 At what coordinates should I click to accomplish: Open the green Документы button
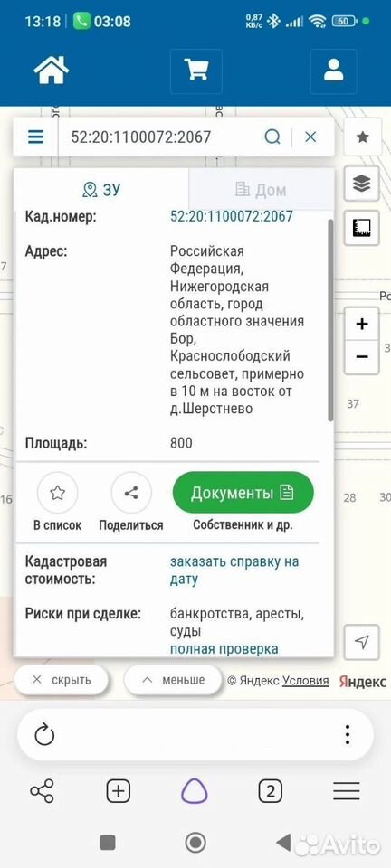pos(243,493)
